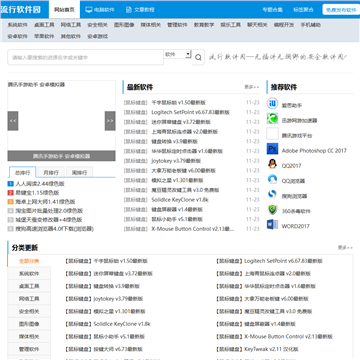Screen dimensions: 360x360
Task: Open the Logitech SetPoint v6.67.83 link in 最新软件
Action: (x=191, y=112)
